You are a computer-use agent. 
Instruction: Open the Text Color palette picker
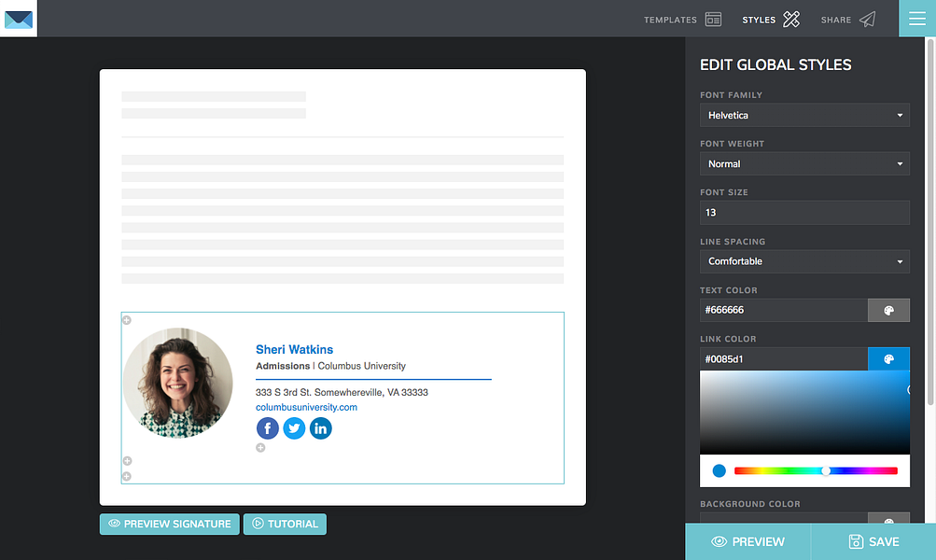888,310
